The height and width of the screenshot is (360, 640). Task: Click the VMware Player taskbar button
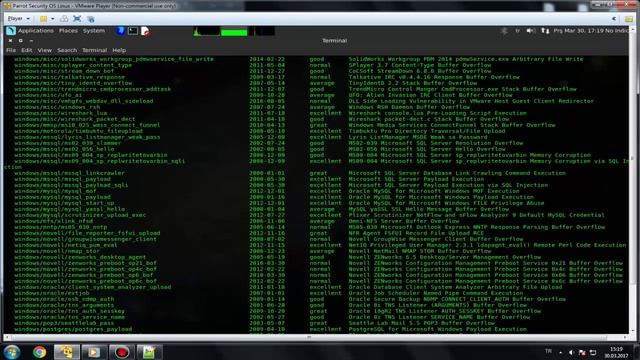[x=67, y=352]
